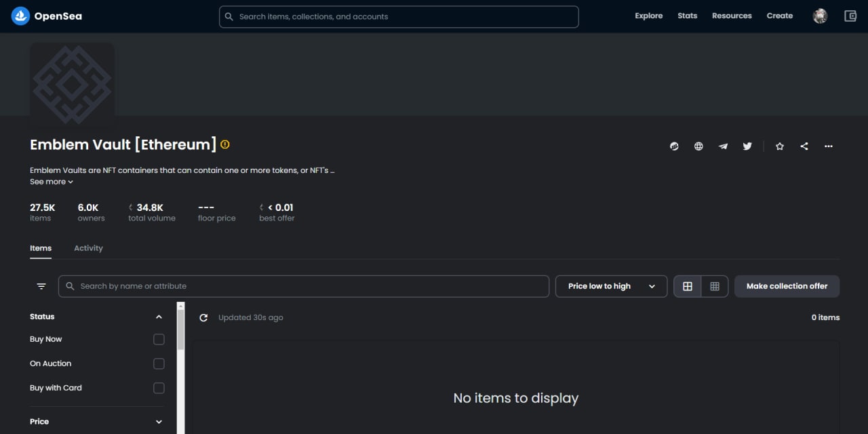Viewport: 868px width, 434px height.
Task: Click the OpenSea logo
Action: click(x=47, y=16)
